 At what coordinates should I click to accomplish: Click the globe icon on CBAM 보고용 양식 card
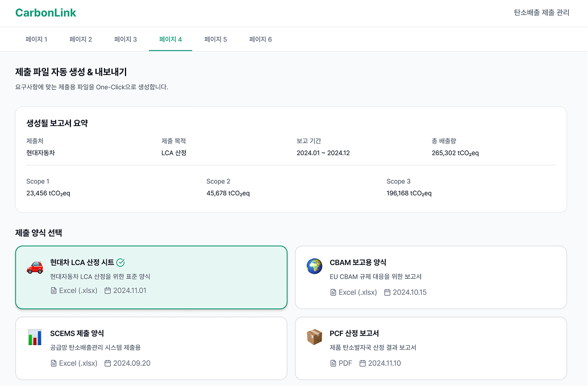click(x=314, y=264)
